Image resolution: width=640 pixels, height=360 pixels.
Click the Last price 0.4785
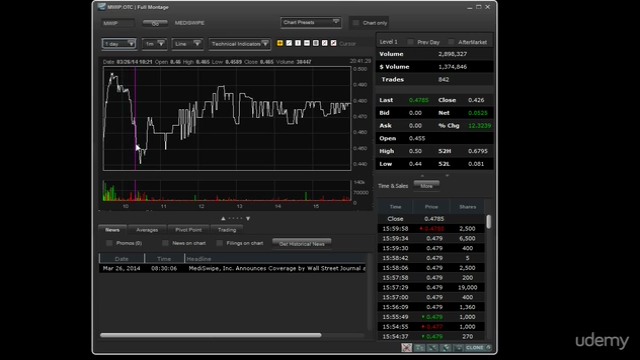click(x=418, y=100)
